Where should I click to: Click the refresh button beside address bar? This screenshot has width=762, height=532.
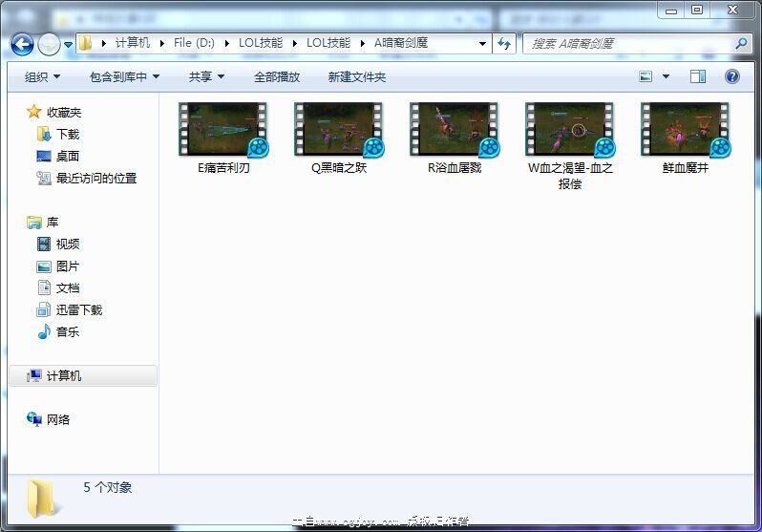504,44
